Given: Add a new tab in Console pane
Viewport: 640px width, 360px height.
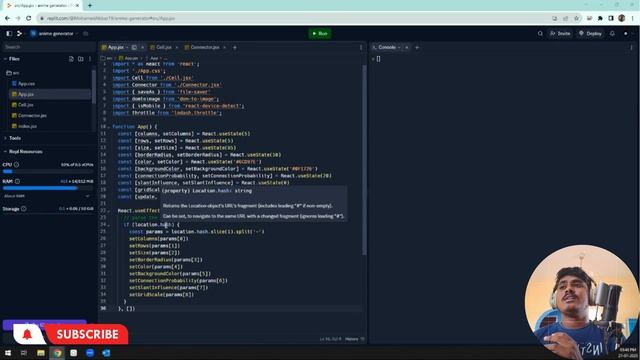Looking at the screenshot, I should [x=417, y=47].
